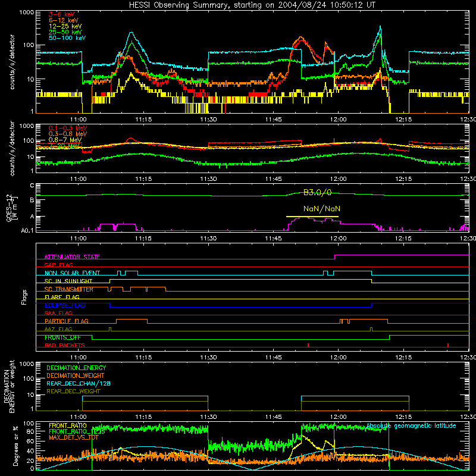The height and width of the screenshot is (476, 476).
Task: Click the 0.1-0.3 MeV legend label
Action: point(68,128)
